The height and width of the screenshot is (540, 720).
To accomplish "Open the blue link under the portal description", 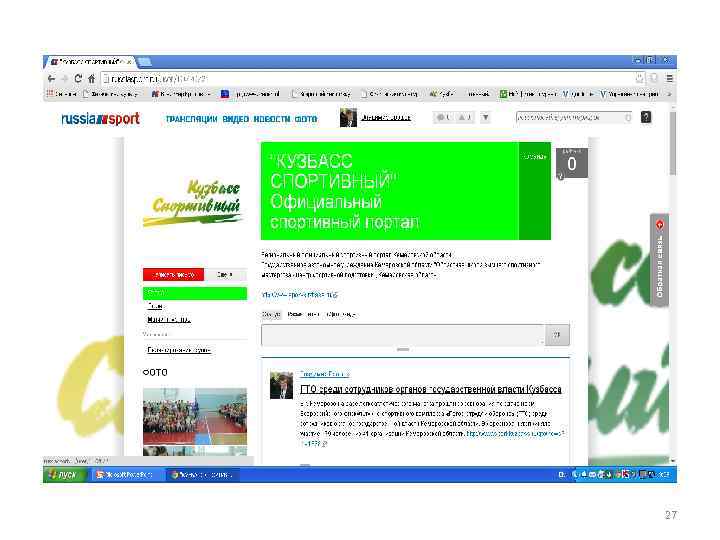I will [x=299, y=295].
